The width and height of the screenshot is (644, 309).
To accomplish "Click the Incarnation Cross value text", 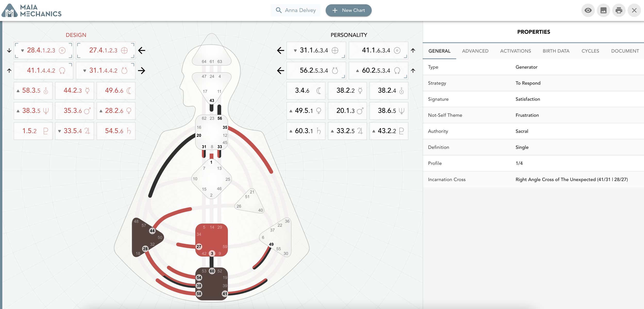I will tap(572, 180).
